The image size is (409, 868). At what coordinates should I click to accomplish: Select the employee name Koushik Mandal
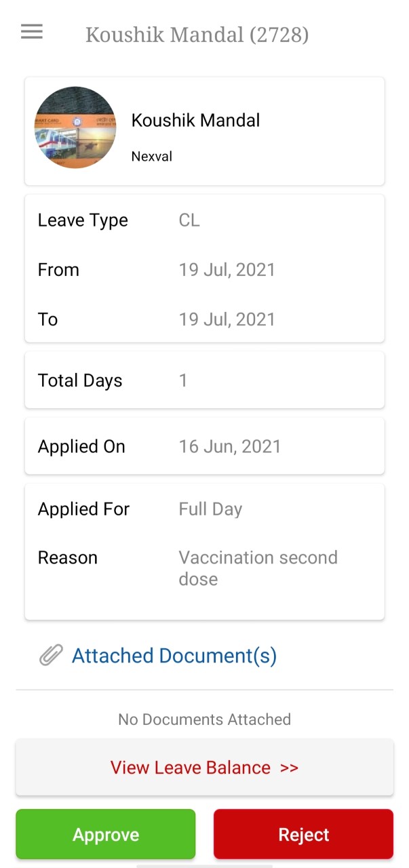point(195,120)
